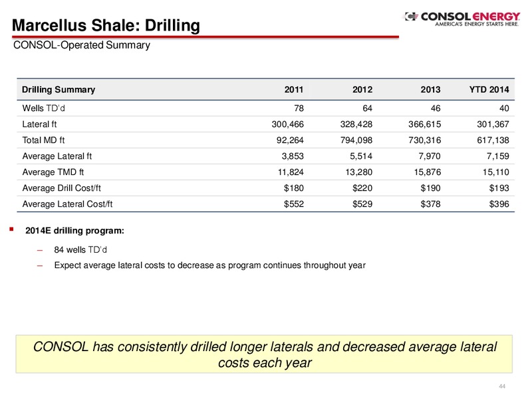Select average lateral value 7,970
Screen dimensions: 532x399
tap(430, 156)
